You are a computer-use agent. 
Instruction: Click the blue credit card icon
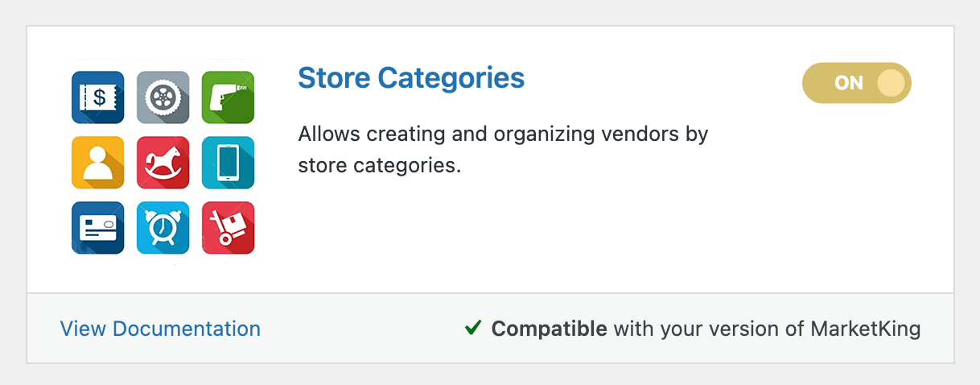(98, 228)
